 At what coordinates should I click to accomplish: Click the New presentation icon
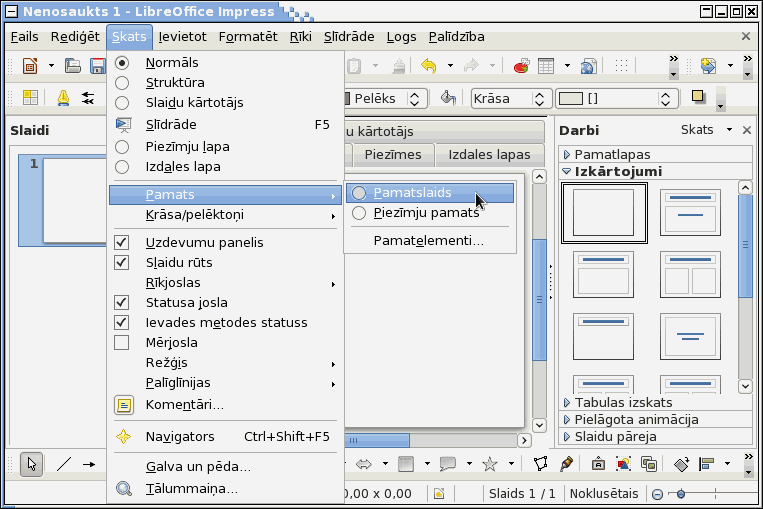coord(30,66)
